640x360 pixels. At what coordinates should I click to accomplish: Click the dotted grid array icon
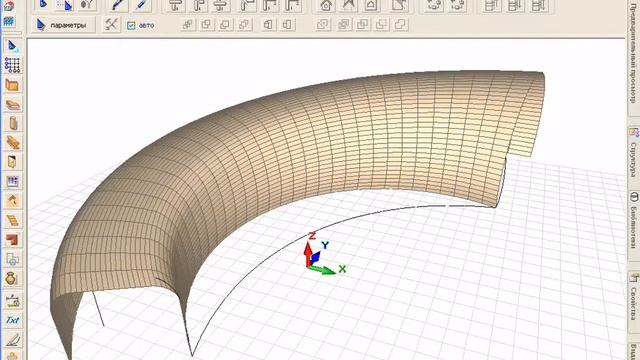coord(12,65)
